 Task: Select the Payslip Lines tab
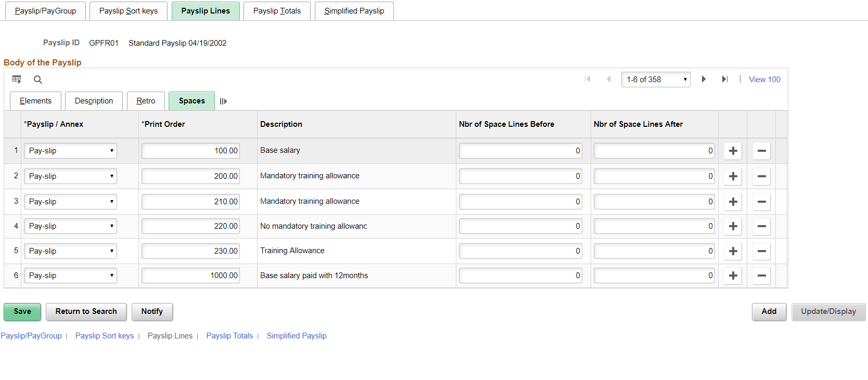click(x=206, y=11)
